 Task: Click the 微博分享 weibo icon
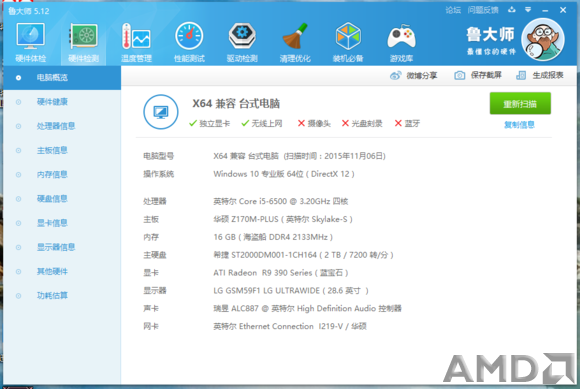click(395, 76)
